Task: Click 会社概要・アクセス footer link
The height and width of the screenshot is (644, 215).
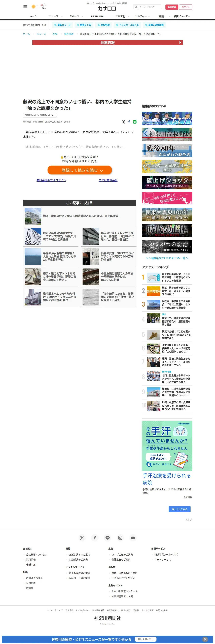Action: (37, 555)
